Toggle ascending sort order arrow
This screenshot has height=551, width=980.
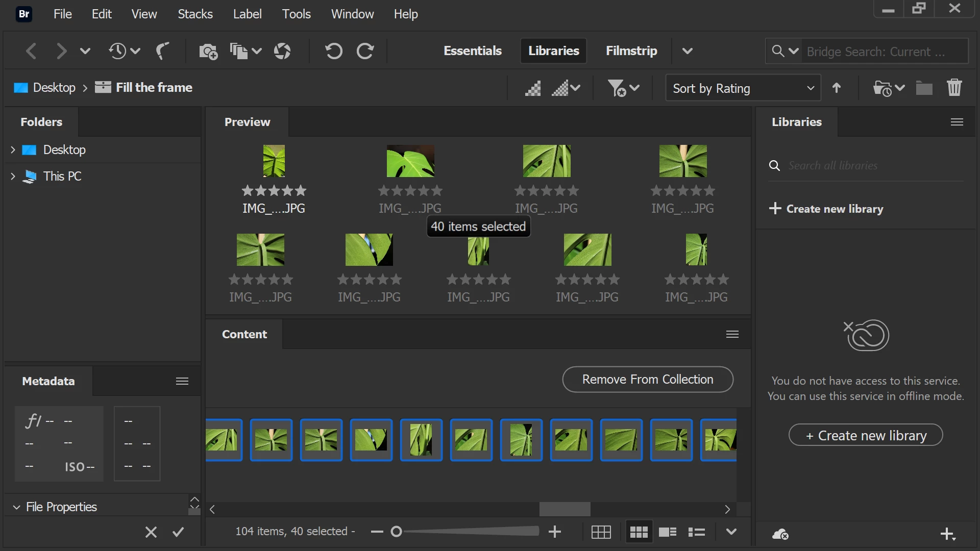coord(836,88)
